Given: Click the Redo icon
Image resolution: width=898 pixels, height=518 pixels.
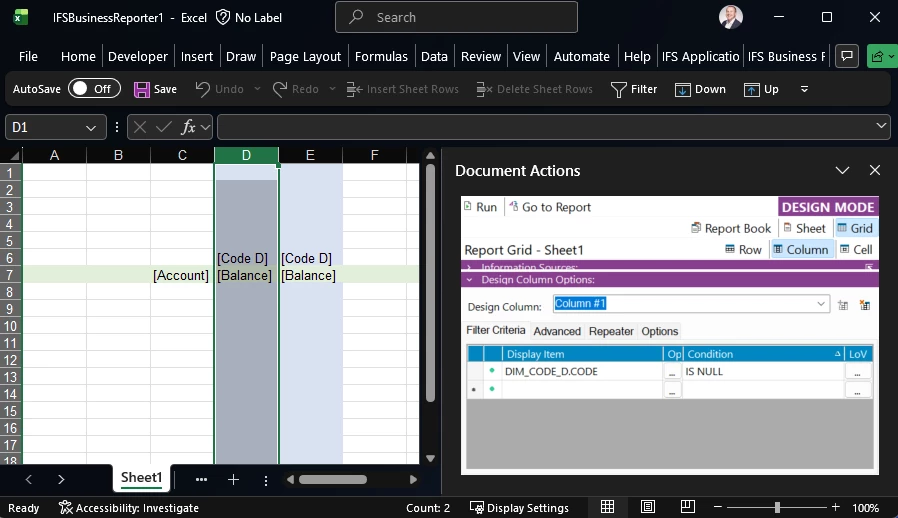Looking at the screenshot, I should 279,89.
